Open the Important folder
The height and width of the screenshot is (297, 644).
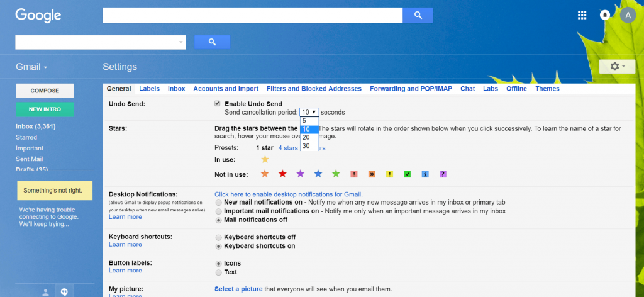pos(30,148)
